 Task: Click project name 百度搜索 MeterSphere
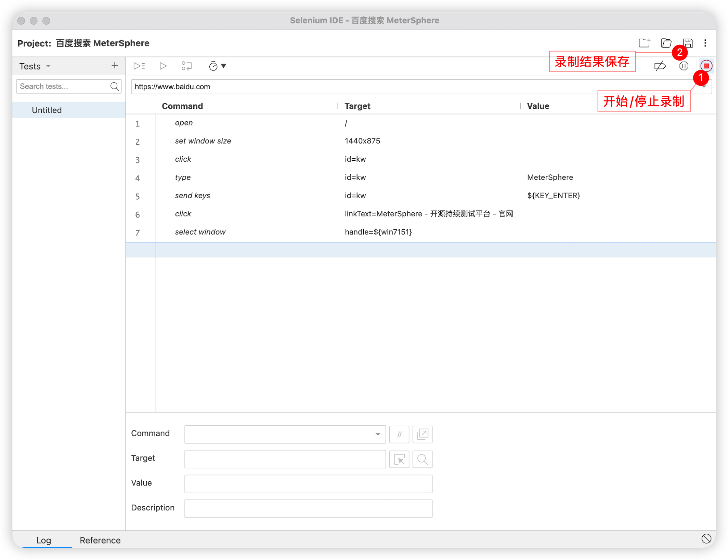click(103, 43)
